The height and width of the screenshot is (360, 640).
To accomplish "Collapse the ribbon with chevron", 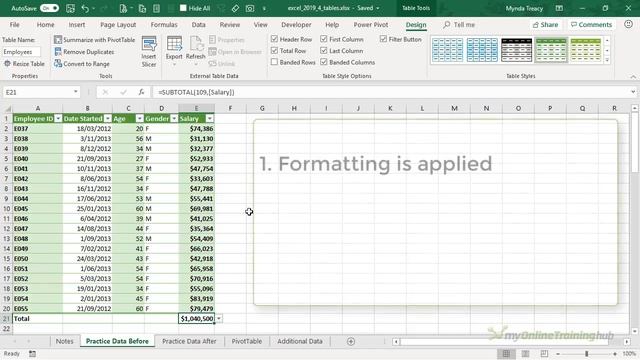I will coord(633,76).
